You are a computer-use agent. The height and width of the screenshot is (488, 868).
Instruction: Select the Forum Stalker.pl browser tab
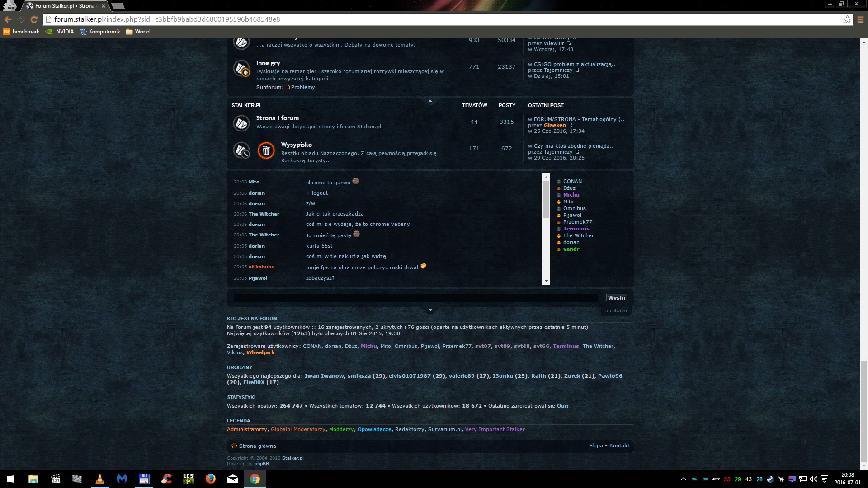coord(66,6)
